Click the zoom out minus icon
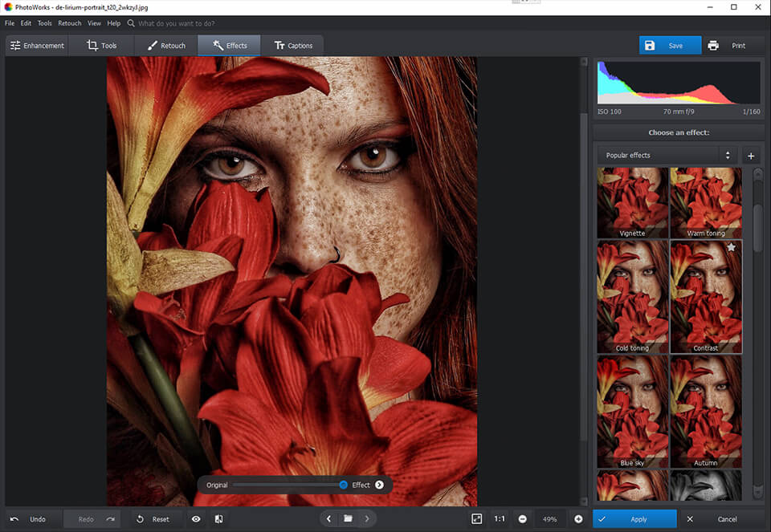 (523, 519)
